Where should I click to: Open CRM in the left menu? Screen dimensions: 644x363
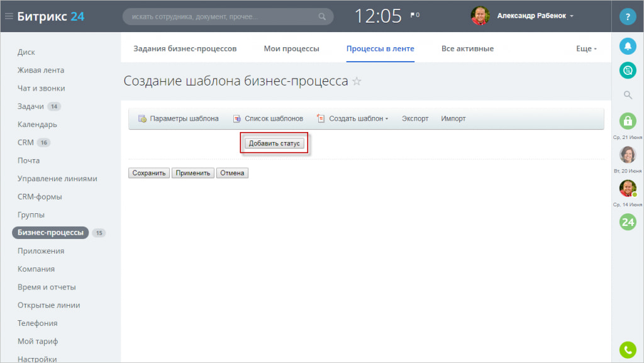coord(25,142)
